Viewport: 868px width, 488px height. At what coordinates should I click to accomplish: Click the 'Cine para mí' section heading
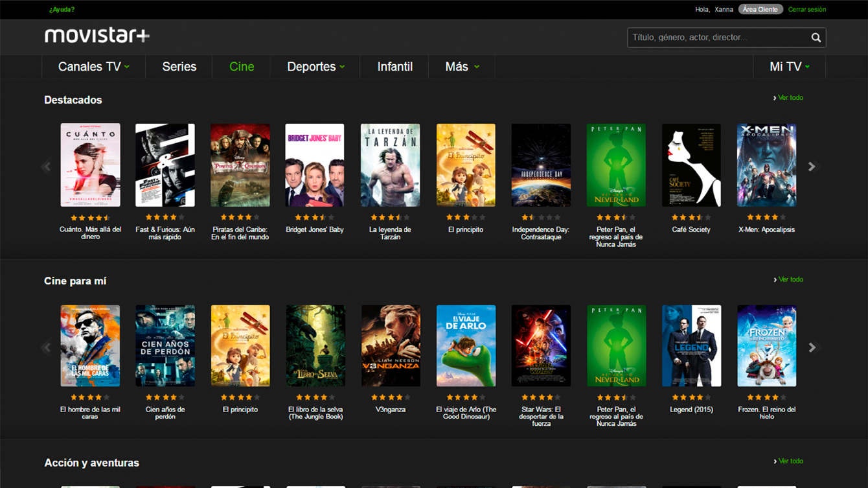[x=75, y=281]
